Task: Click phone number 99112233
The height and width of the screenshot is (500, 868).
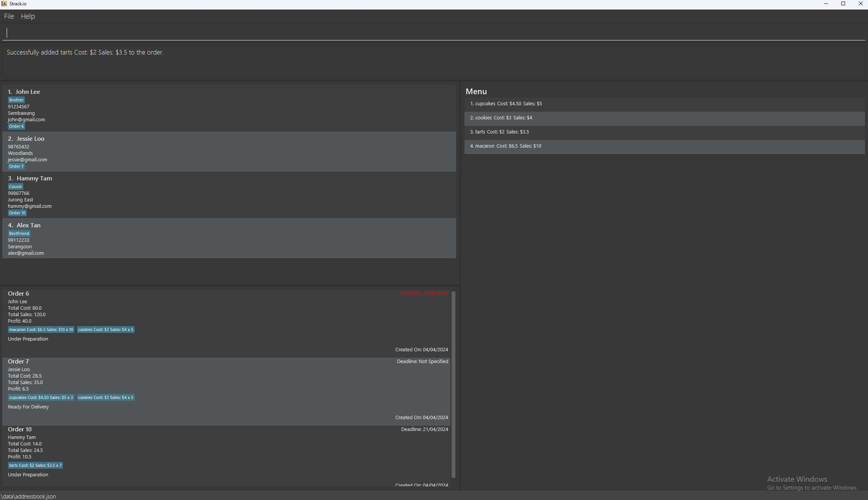Action: pyautogui.click(x=19, y=240)
